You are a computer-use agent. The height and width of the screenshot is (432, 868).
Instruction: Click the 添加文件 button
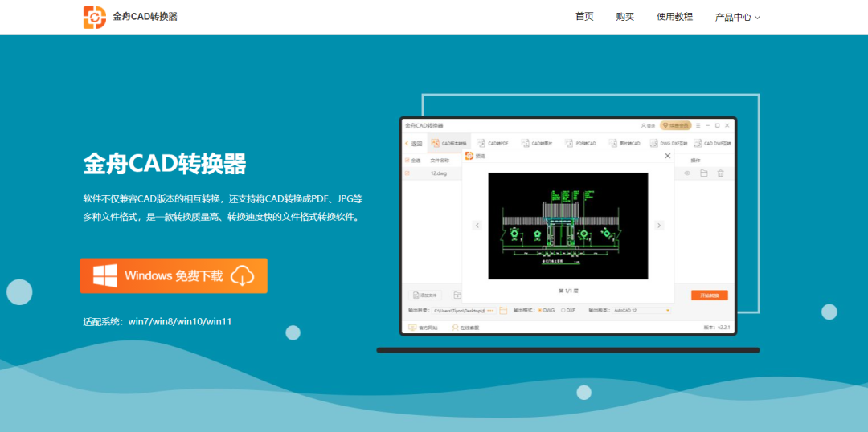click(x=425, y=295)
